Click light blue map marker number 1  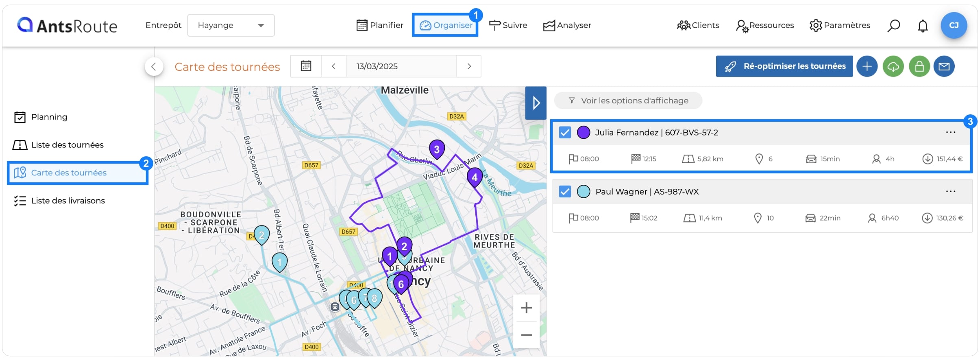[x=279, y=263]
